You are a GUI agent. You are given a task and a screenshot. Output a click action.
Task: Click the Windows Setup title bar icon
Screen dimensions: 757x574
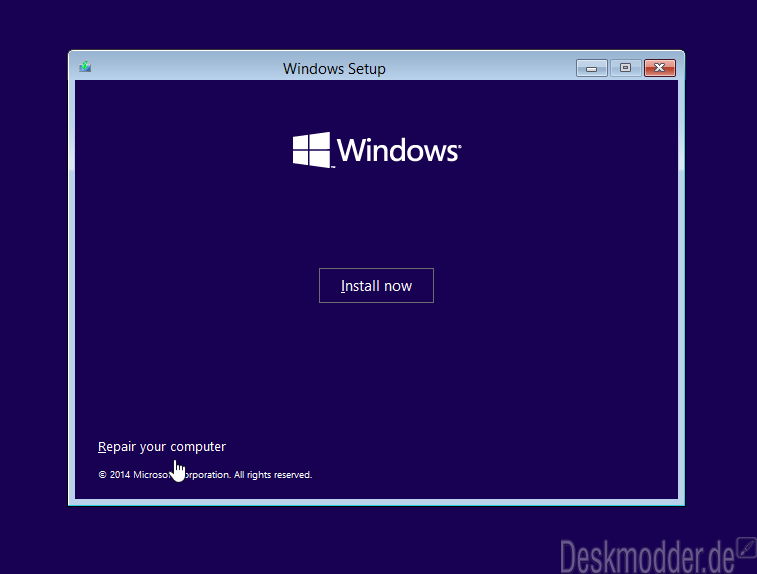(x=85, y=67)
